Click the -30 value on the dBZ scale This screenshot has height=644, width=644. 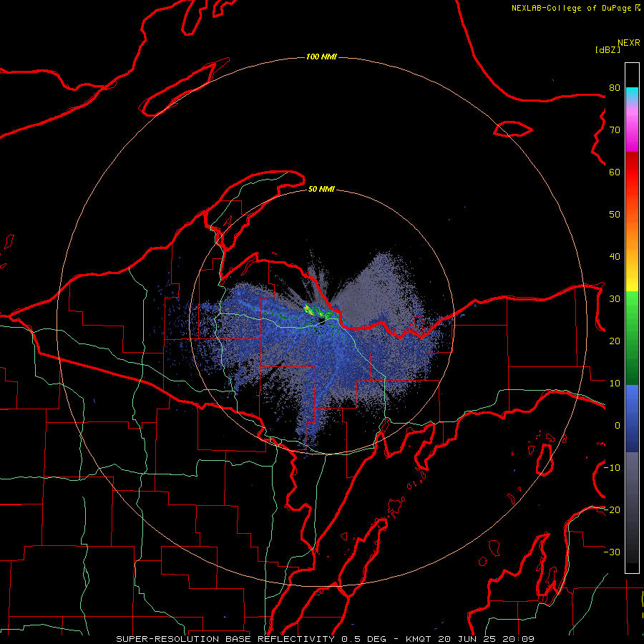pos(612,552)
